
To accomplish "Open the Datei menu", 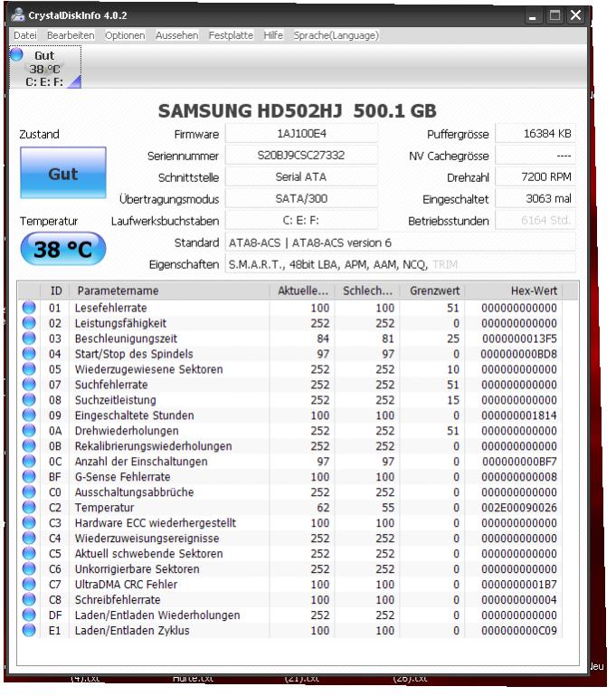I will 24,35.
